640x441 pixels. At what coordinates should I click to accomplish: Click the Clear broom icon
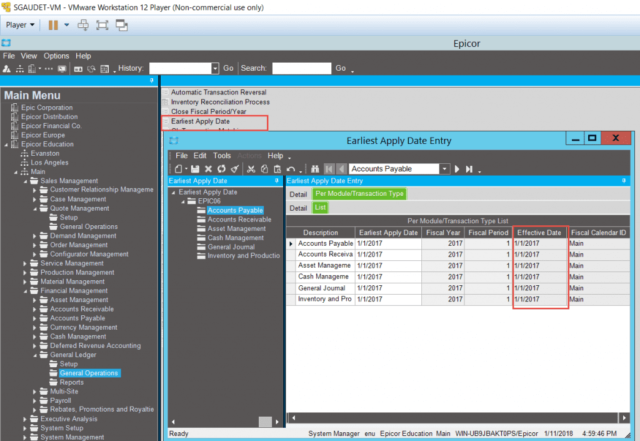click(235, 169)
